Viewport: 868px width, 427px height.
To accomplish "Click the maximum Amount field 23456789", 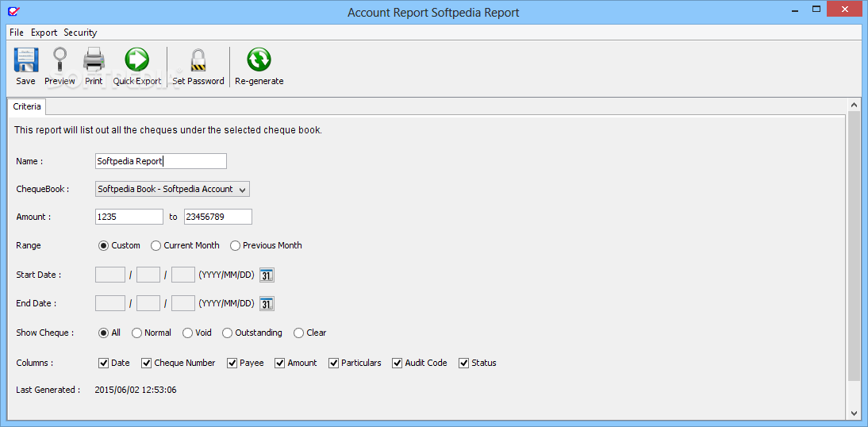I will tap(218, 217).
